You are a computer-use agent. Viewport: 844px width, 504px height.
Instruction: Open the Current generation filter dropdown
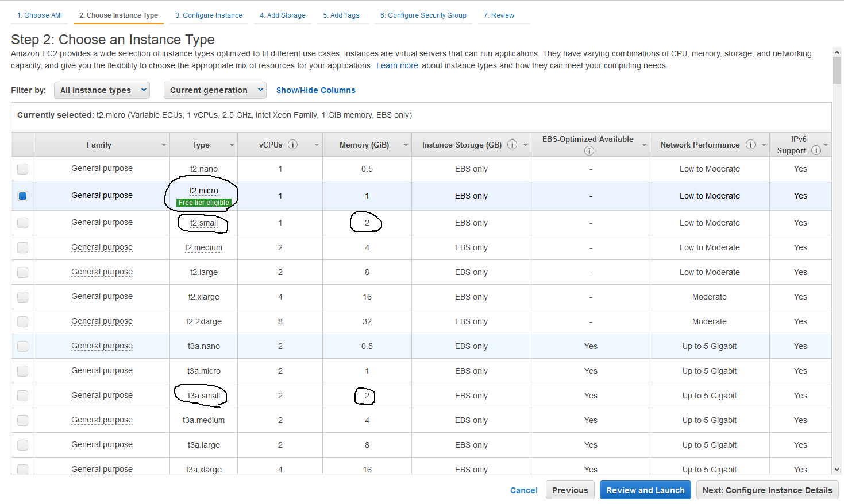[x=215, y=90]
